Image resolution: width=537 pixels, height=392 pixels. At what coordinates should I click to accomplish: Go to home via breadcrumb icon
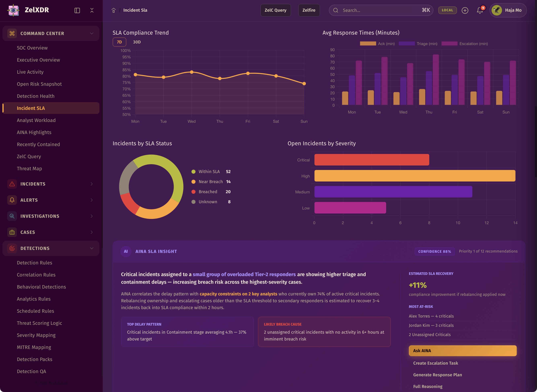[114, 10]
